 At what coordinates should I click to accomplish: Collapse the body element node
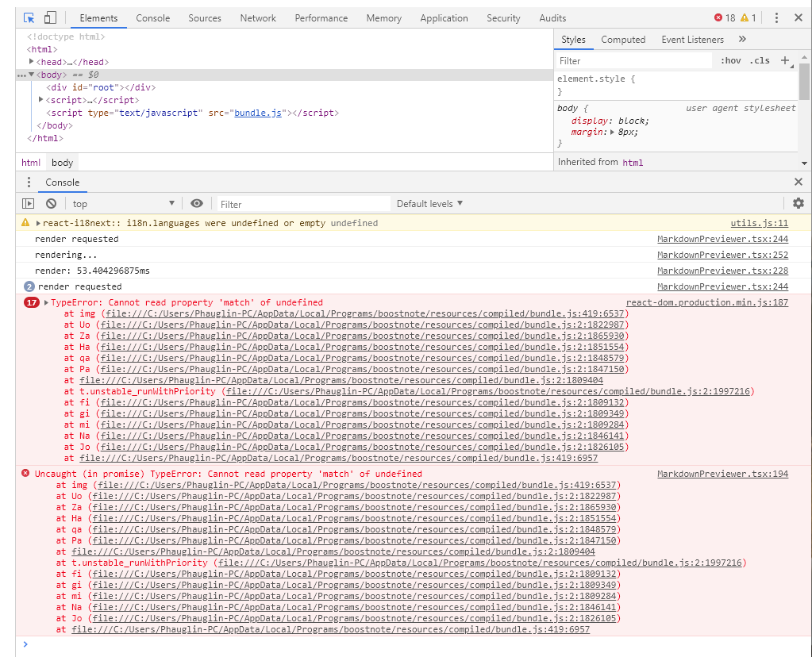point(32,75)
